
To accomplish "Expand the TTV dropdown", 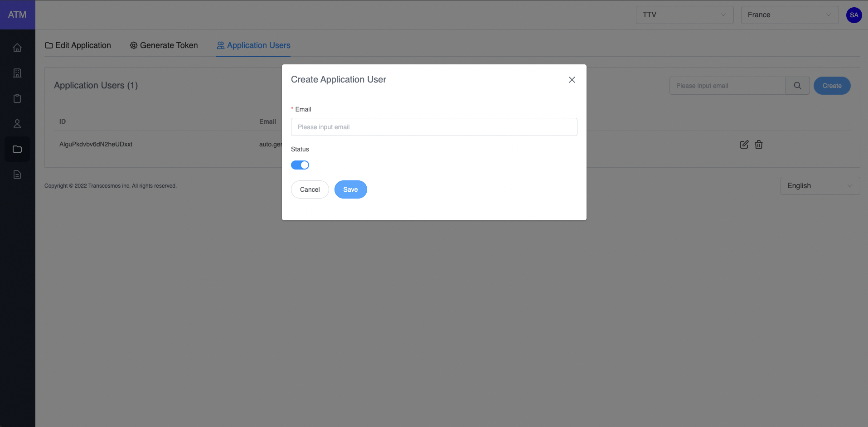I will (x=684, y=15).
